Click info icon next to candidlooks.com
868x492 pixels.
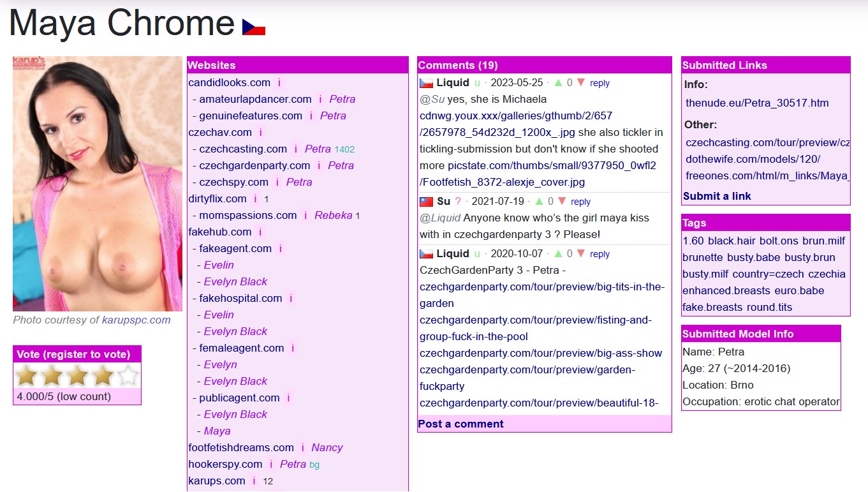point(279,83)
